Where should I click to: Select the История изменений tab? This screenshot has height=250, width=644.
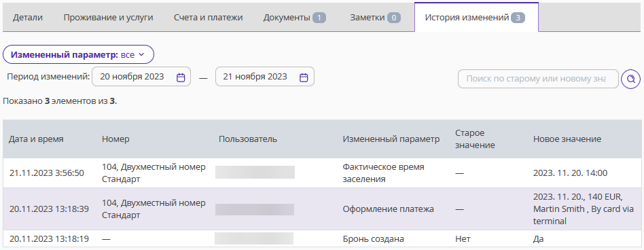click(476, 18)
